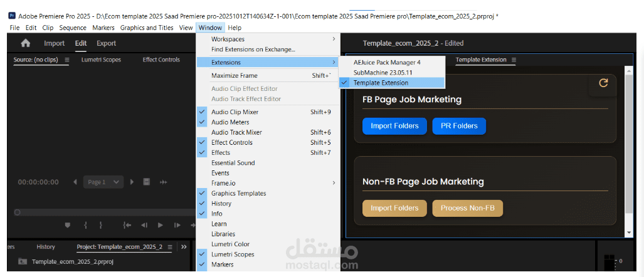Click the PR Folders button
The height and width of the screenshot is (277, 644).
pyautogui.click(x=459, y=126)
